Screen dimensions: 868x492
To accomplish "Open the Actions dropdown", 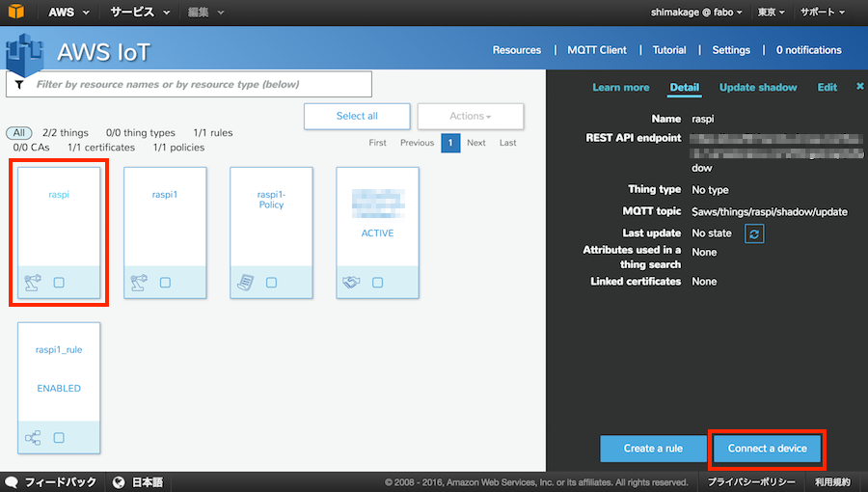I will (471, 116).
